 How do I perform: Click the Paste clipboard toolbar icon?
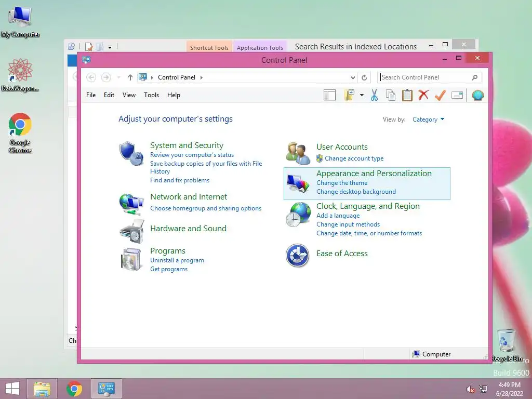(x=407, y=96)
